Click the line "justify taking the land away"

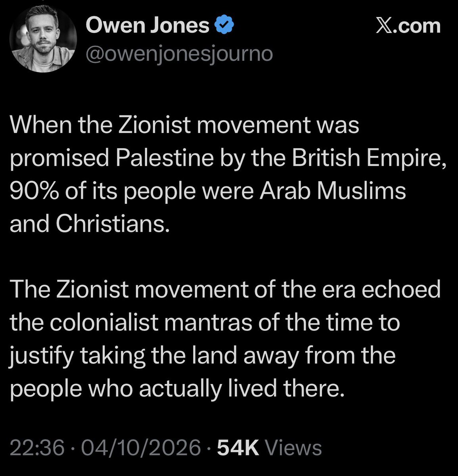coord(153,356)
